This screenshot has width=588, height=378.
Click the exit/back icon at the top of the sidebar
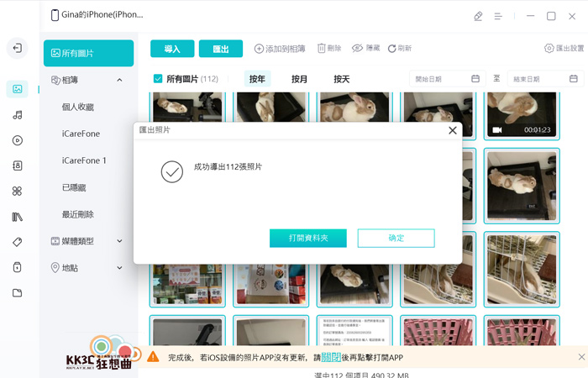click(x=18, y=48)
